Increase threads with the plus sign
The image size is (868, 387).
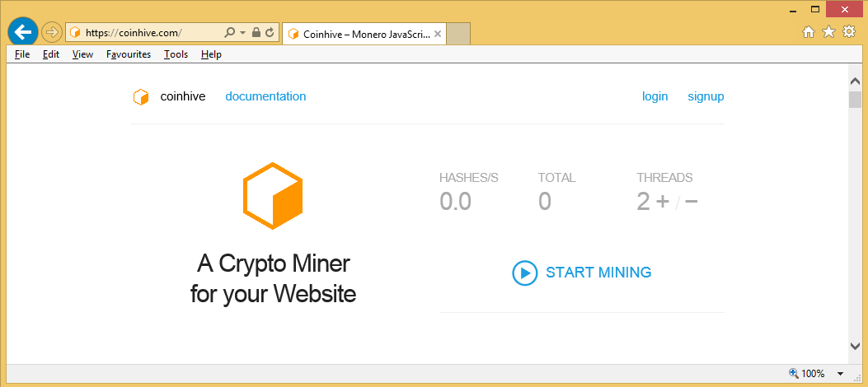[x=662, y=202]
